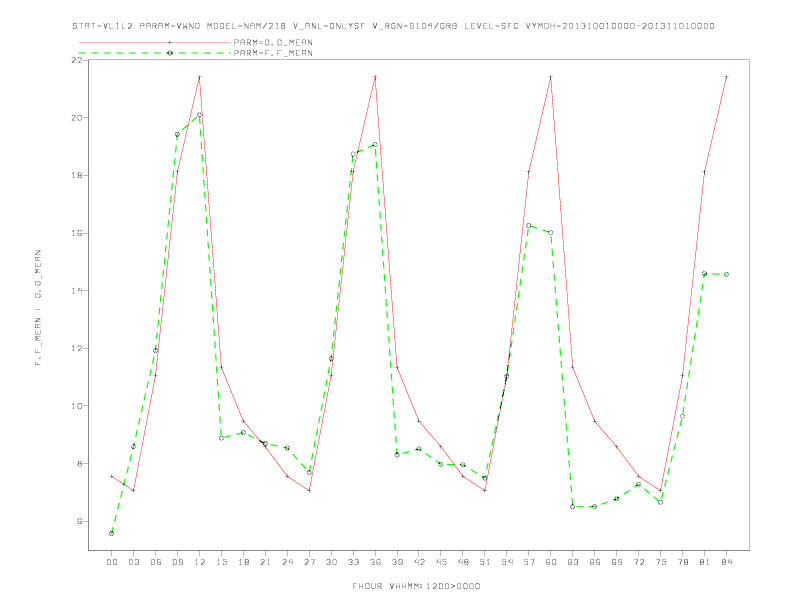Click the red line peak at hour 36
The width and height of the screenshot is (792, 612).
(375, 77)
